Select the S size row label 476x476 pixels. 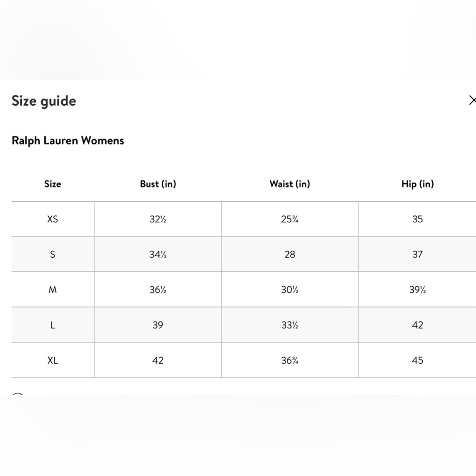tap(52, 254)
